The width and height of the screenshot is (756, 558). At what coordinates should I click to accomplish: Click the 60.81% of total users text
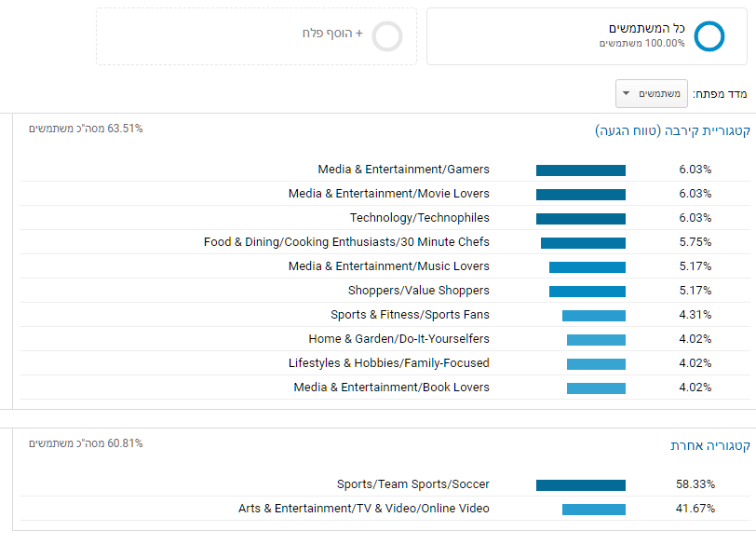click(86, 443)
